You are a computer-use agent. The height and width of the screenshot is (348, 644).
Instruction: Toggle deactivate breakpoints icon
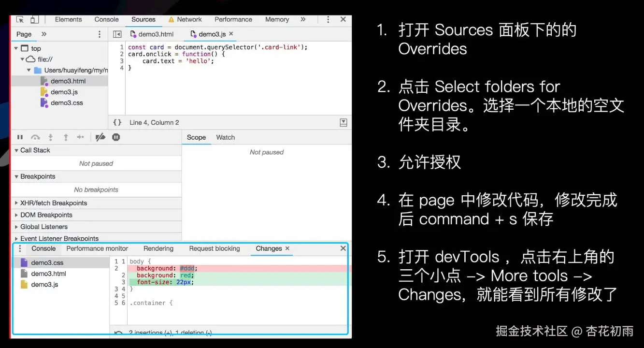(100, 138)
